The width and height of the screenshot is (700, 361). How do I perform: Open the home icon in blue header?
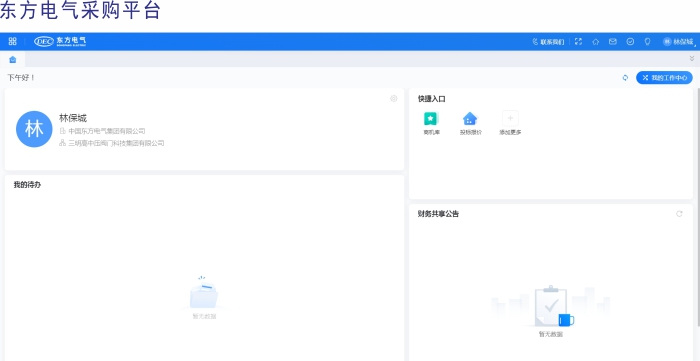tap(596, 41)
